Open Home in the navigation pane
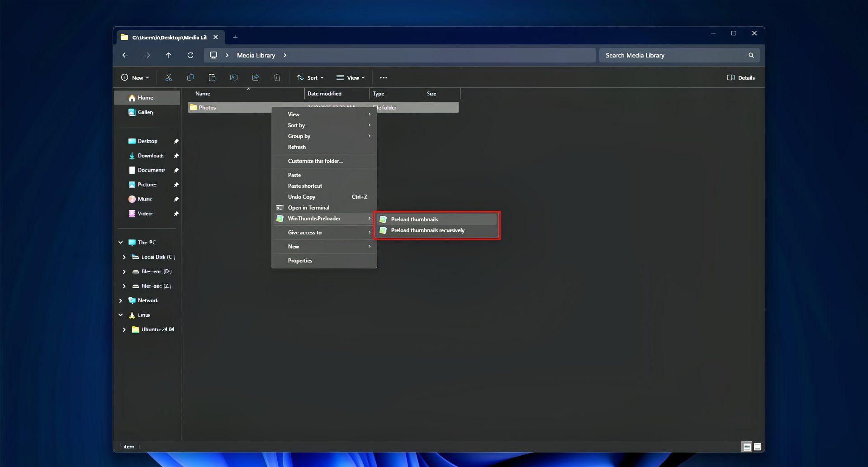Viewport: 868px width, 467px height. pyautogui.click(x=147, y=98)
